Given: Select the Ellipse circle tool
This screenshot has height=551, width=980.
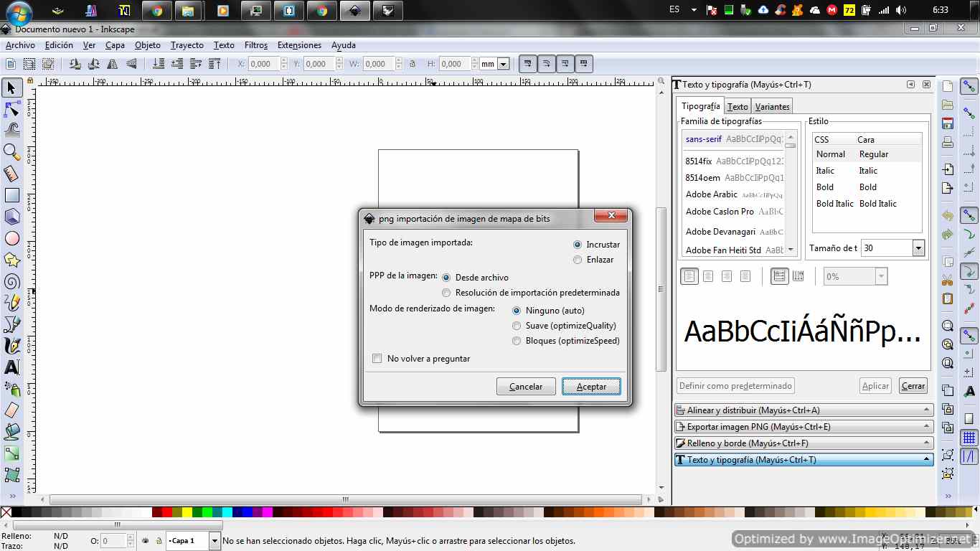Looking at the screenshot, I should [x=11, y=238].
